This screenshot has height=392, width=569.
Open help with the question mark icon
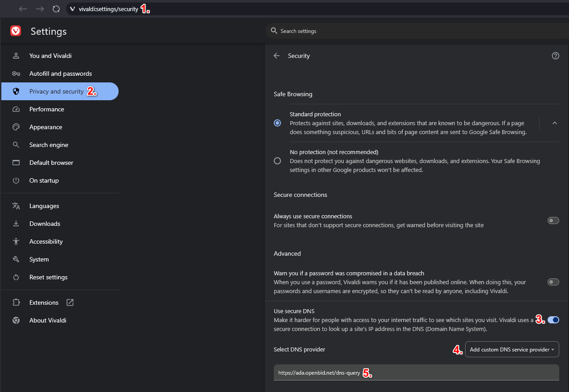pos(556,56)
